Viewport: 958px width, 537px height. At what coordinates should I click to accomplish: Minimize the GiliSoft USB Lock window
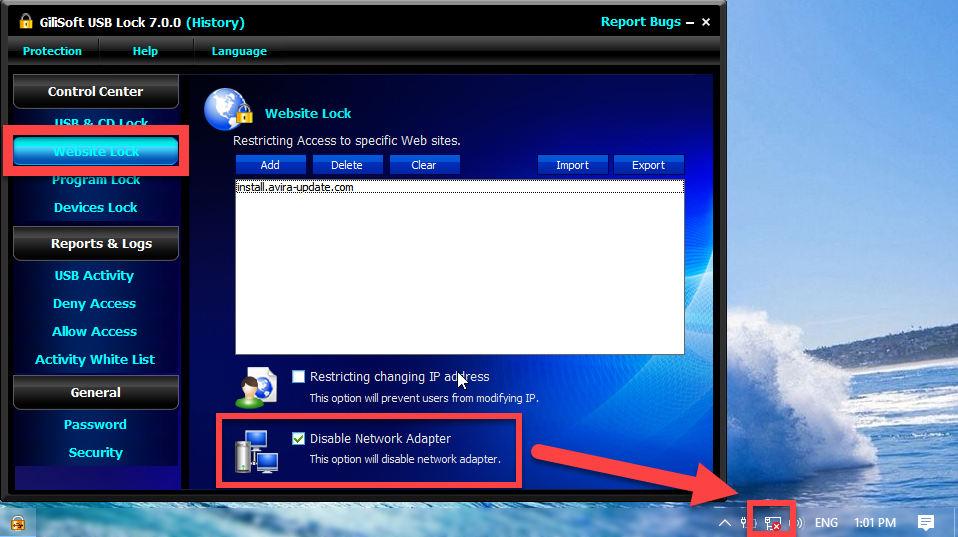[690, 23]
